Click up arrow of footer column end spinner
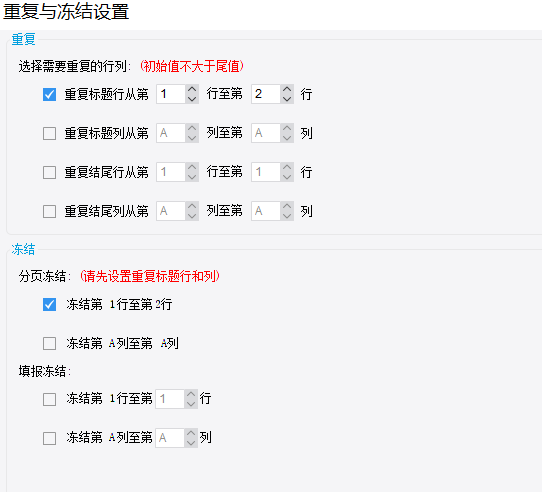Viewport: 542px width, 492px height. pyautogui.click(x=287, y=206)
